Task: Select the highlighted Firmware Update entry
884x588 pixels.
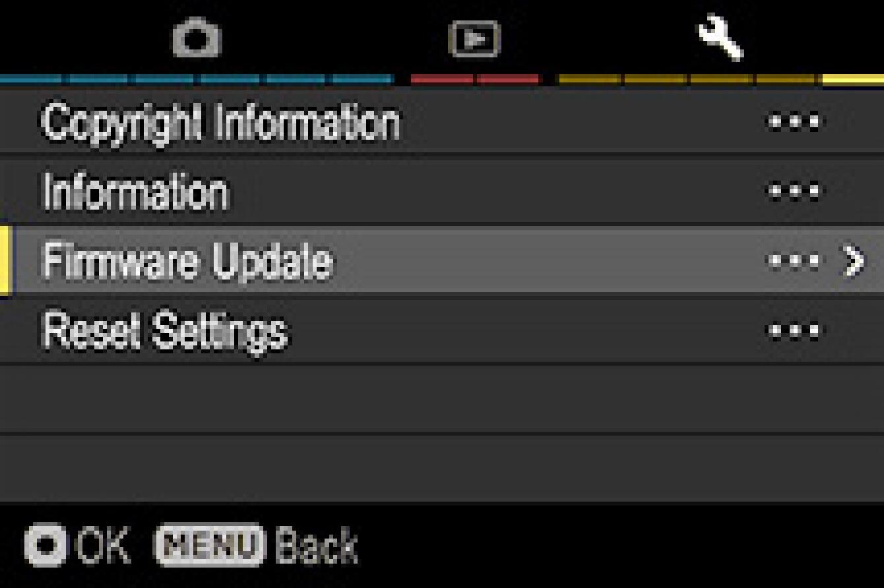Action: tap(442, 261)
